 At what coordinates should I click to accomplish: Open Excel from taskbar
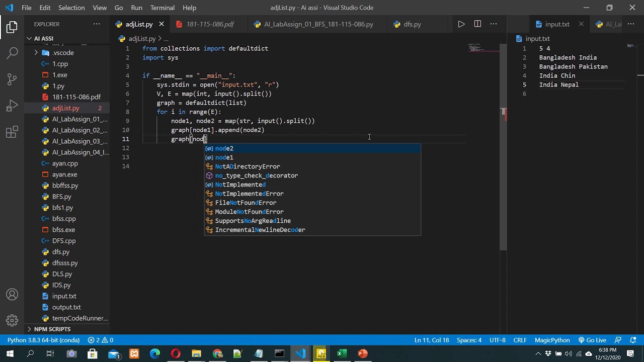pyautogui.click(x=342, y=354)
